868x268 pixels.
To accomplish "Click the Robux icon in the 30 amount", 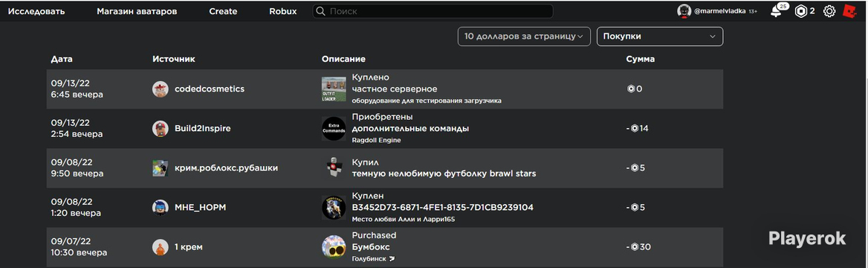I will (x=635, y=247).
